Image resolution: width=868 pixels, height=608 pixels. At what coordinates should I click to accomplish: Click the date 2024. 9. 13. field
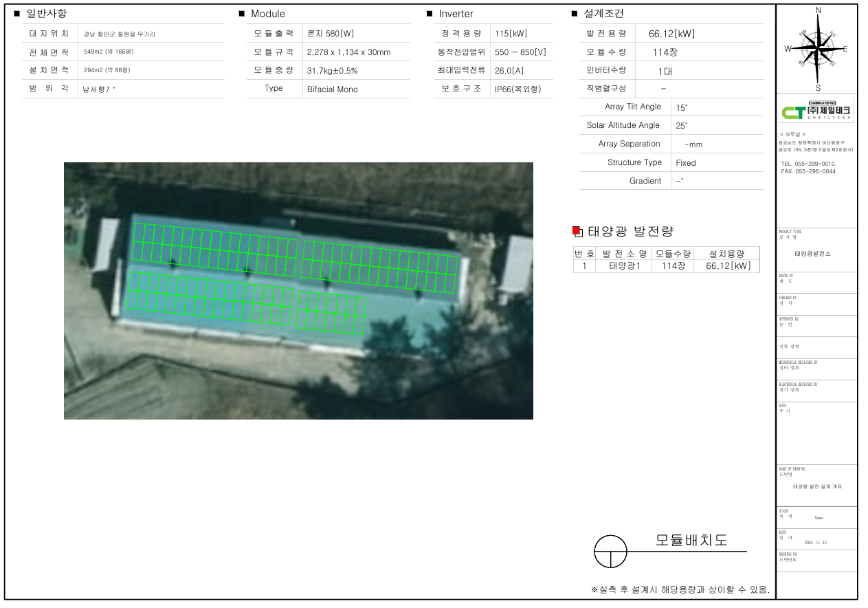click(x=816, y=543)
